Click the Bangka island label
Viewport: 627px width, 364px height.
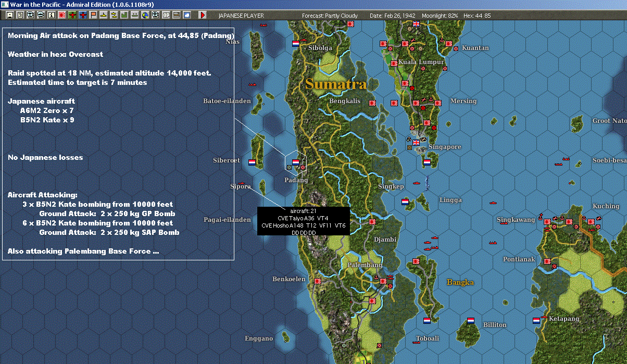click(x=460, y=282)
